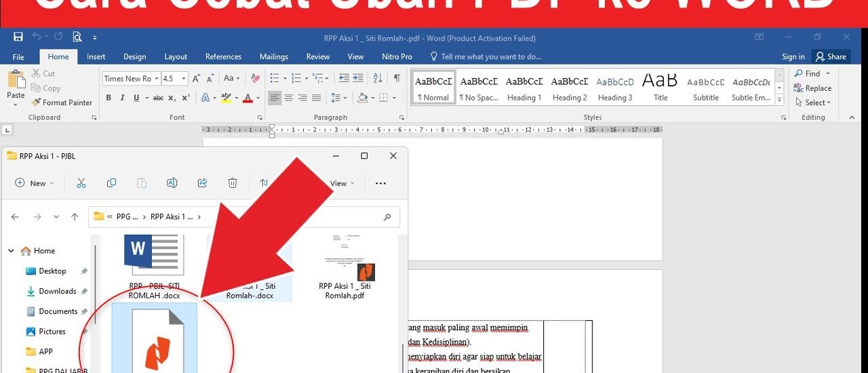Click the Align Right icon
This screenshot has height=373, width=868.
302,98
